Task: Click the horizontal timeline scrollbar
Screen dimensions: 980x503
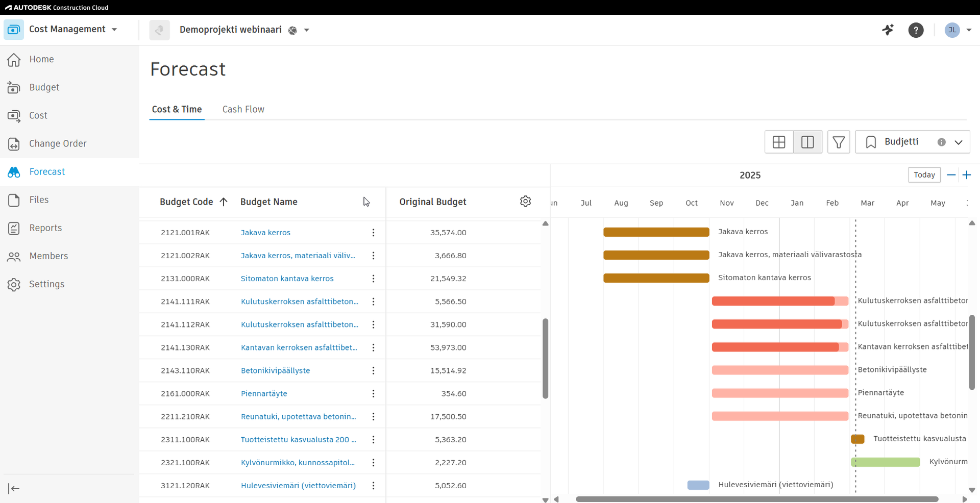Action: pos(756,499)
